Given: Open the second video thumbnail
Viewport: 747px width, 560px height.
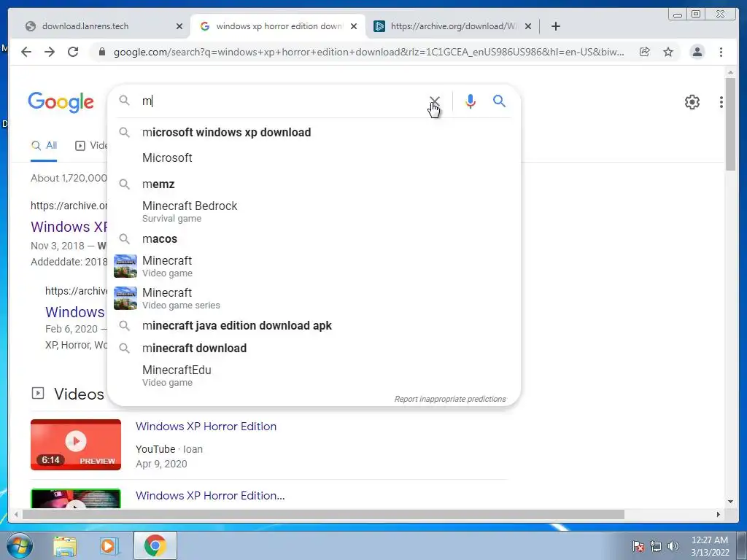Looking at the screenshot, I should (x=76, y=498).
